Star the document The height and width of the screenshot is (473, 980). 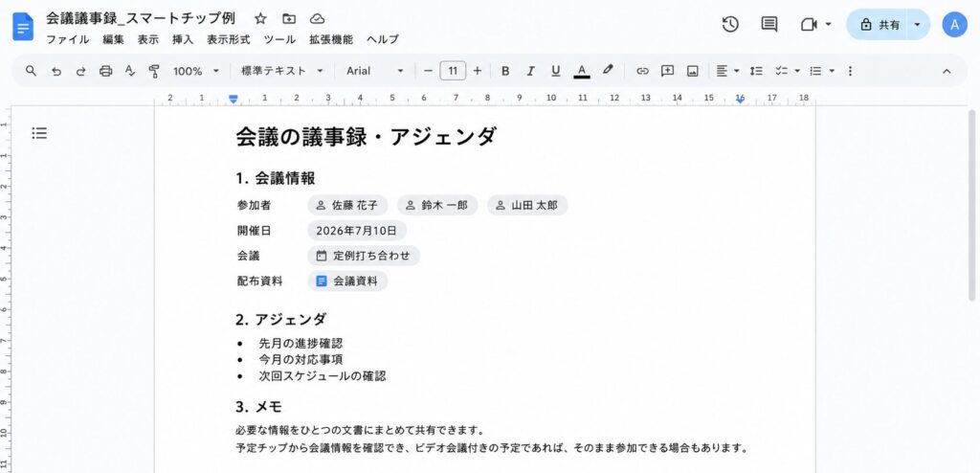coord(260,19)
